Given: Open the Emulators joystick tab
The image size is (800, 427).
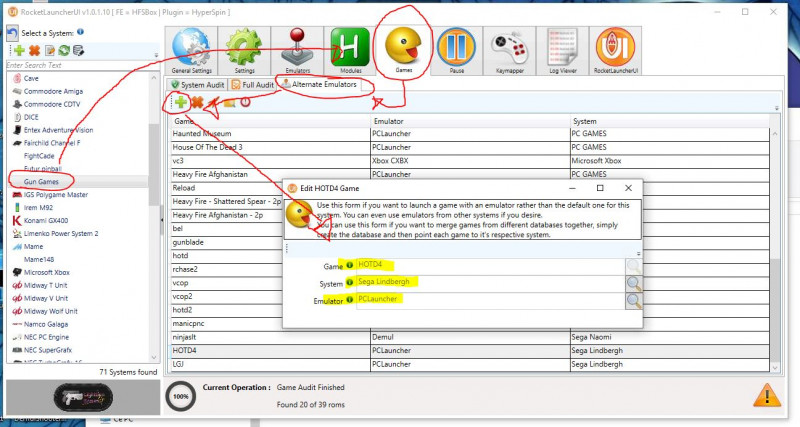Looking at the screenshot, I should [297, 51].
